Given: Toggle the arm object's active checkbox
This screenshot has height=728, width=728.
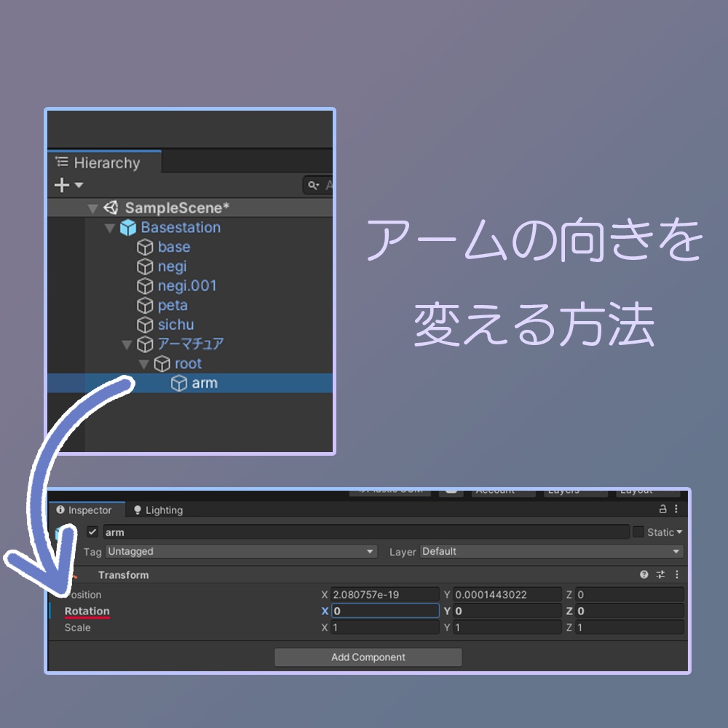Looking at the screenshot, I should pyautogui.click(x=92, y=531).
